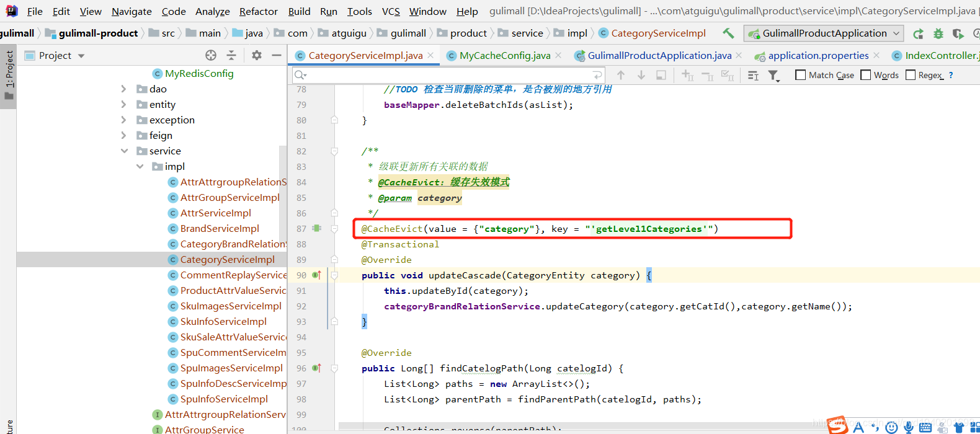Enable the Regex checkbox

click(x=911, y=75)
